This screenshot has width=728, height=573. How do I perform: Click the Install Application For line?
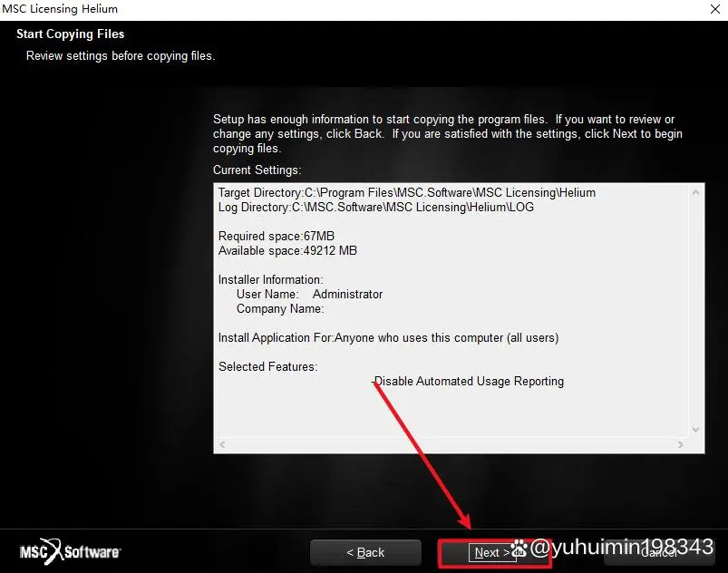(x=388, y=337)
